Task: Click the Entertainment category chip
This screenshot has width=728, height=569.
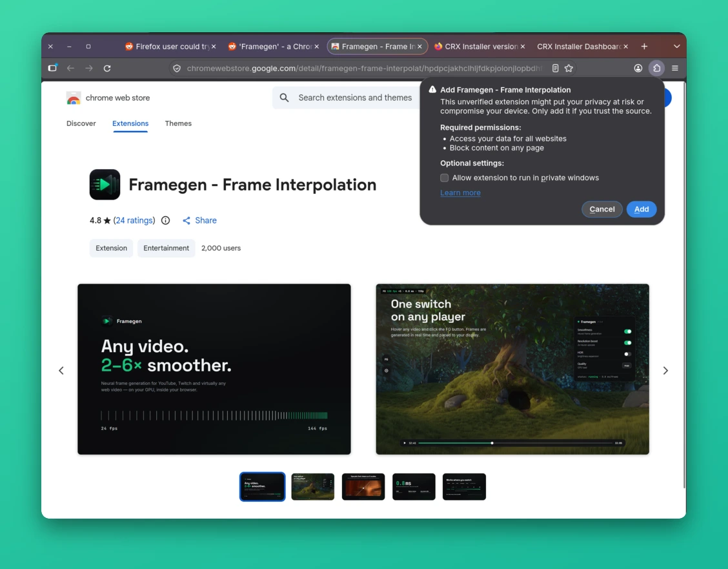Action: pyautogui.click(x=167, y=248)
